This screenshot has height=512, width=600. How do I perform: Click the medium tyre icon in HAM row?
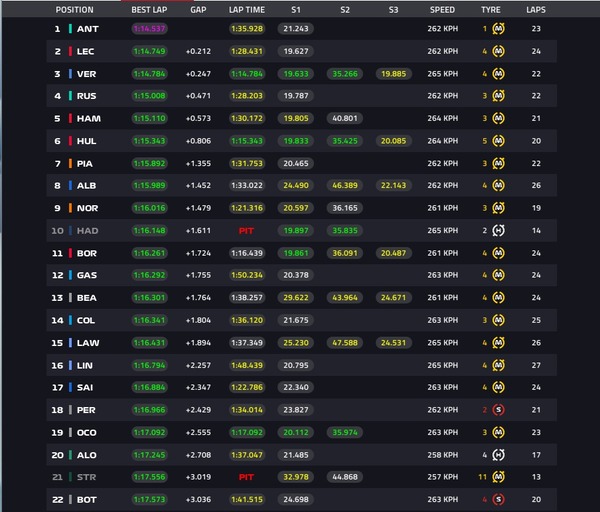click(x=498, y=118)
